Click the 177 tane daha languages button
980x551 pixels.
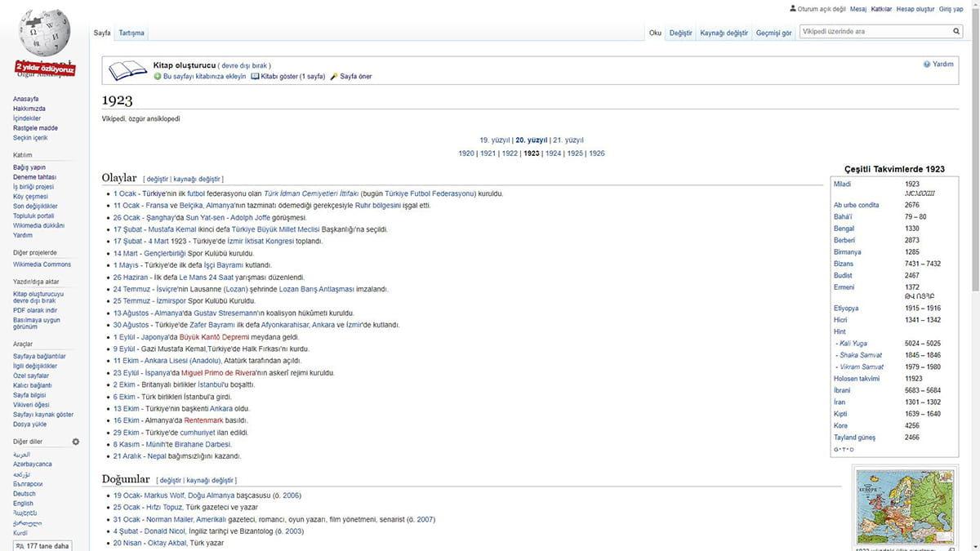[x=41, y=544]
